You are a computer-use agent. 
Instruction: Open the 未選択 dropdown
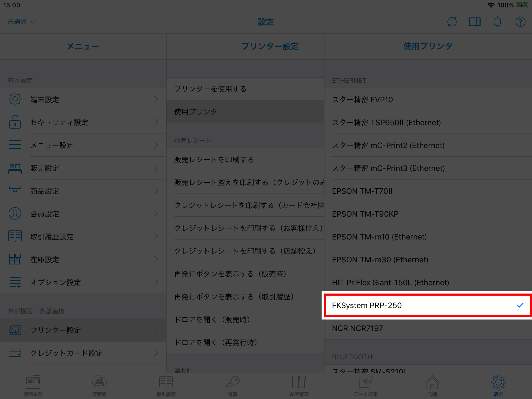pyautogui.click(x=21, y=22)
